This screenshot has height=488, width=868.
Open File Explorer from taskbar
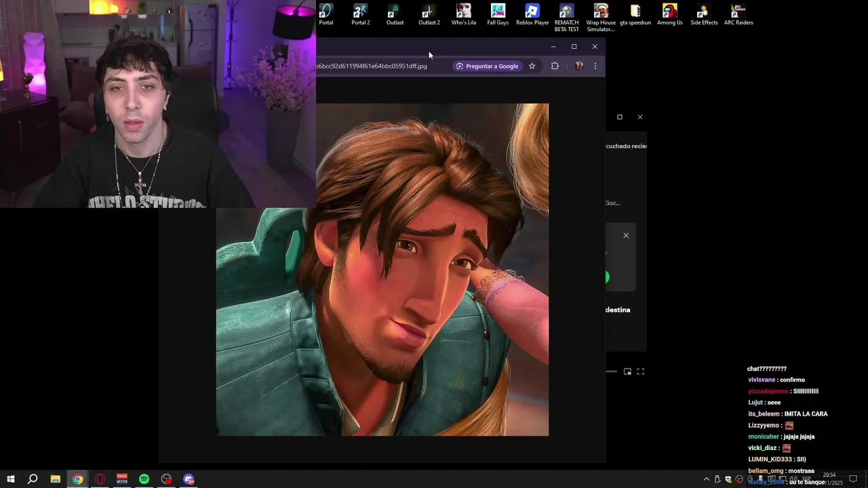56,479
